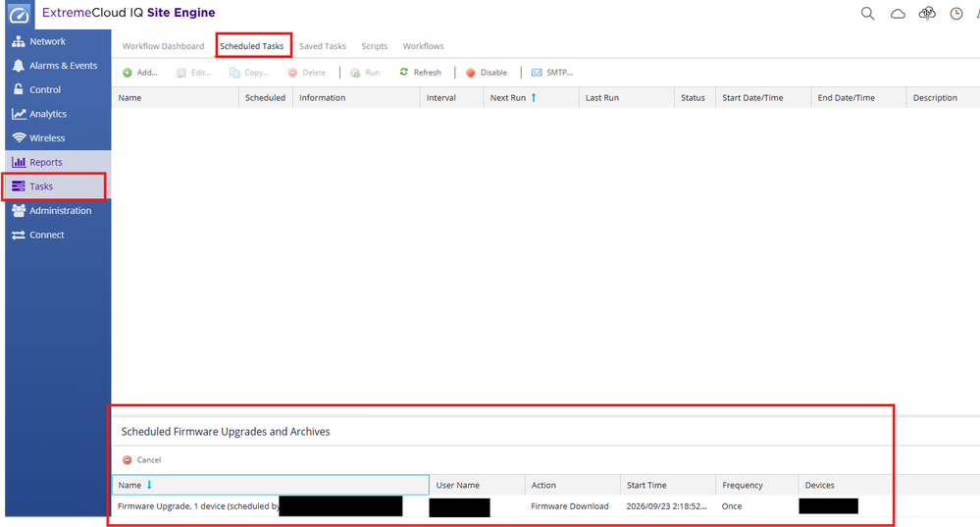
Task: Sort by Name column in tasks grid
Action: pos(175,97)
